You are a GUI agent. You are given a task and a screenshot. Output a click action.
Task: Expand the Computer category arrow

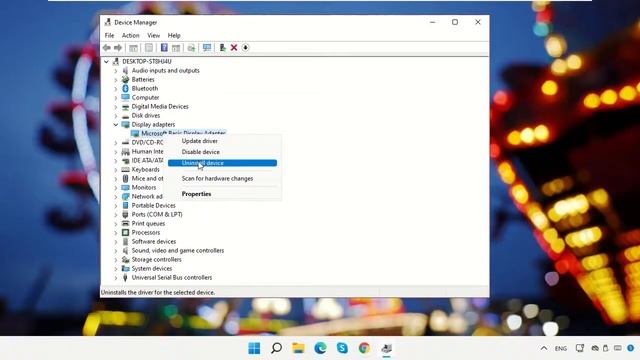[116, 98]
